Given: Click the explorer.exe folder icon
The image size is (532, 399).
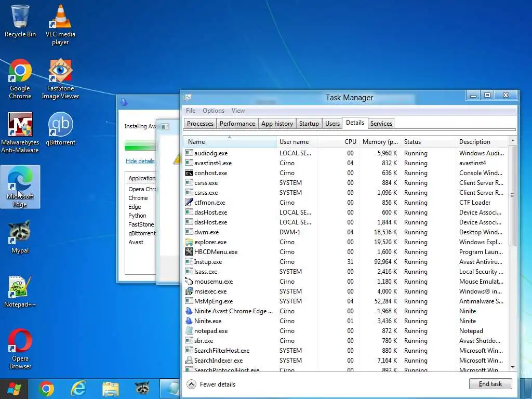Looking at the screenshot, I should (189, 242).
